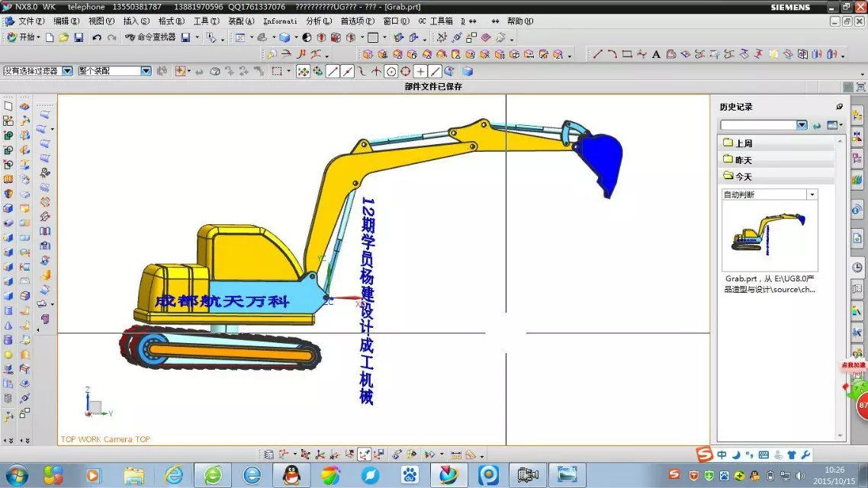The image size is (868, 488).
Task: Open the 自动判断 dropdown in history panel
Action: tap(812, 194)
